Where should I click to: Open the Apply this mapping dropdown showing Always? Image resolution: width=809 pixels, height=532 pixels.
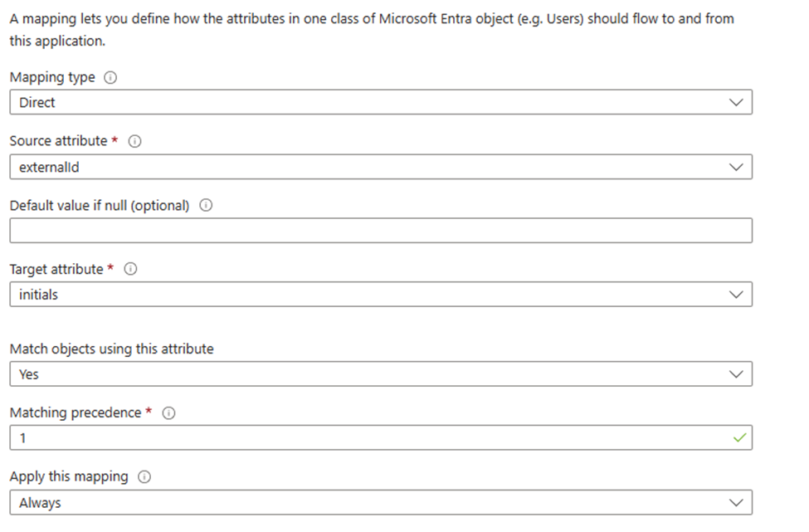click(x=381, y=503)
